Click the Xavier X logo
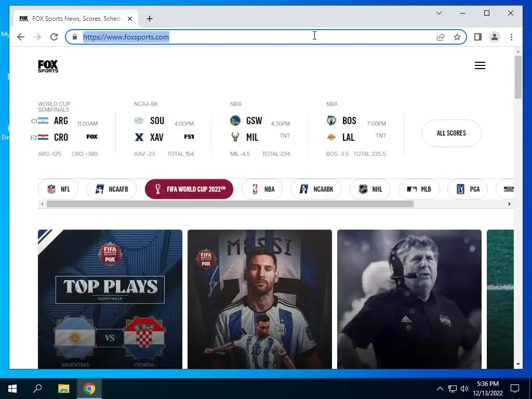 click(139, 137)
